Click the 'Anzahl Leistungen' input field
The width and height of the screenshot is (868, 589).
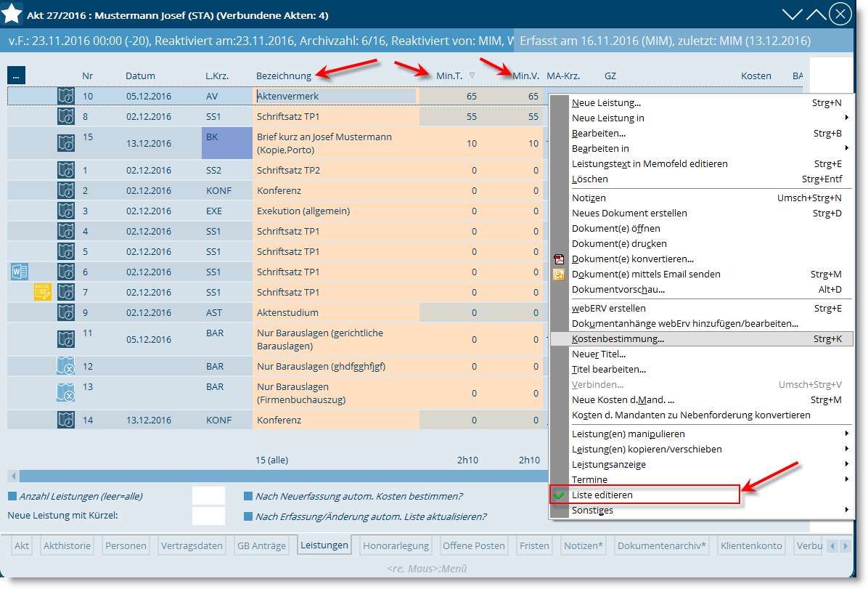click(x=208, y=496)
